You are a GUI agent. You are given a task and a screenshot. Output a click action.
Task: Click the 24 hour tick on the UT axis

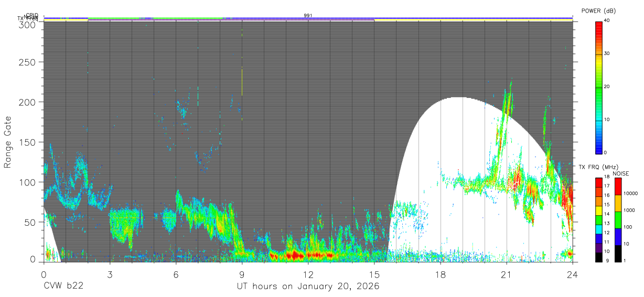point(573,274)
